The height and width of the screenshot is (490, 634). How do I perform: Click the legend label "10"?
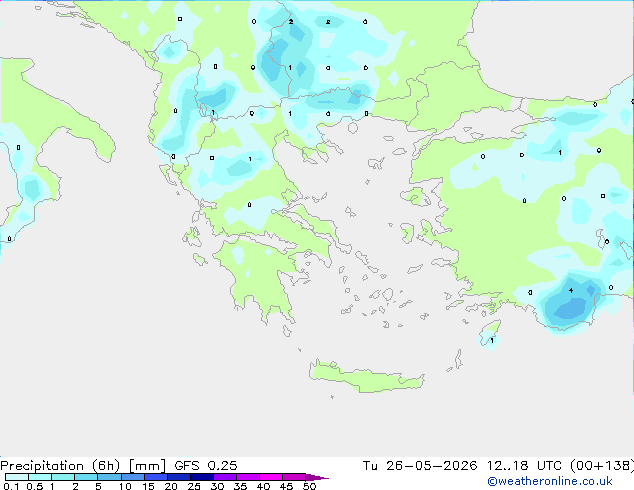(x=125, y=486)
